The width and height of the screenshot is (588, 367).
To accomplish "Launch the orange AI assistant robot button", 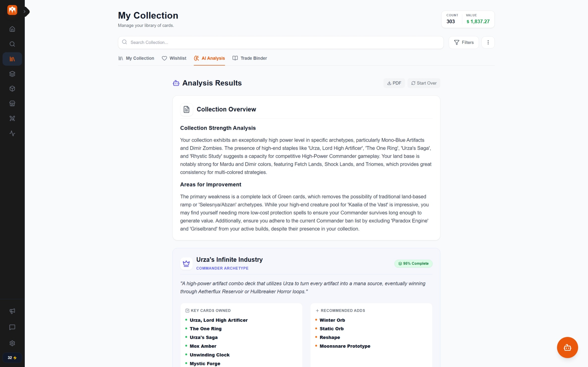I will pyautogui.click(x=567, y=347).
